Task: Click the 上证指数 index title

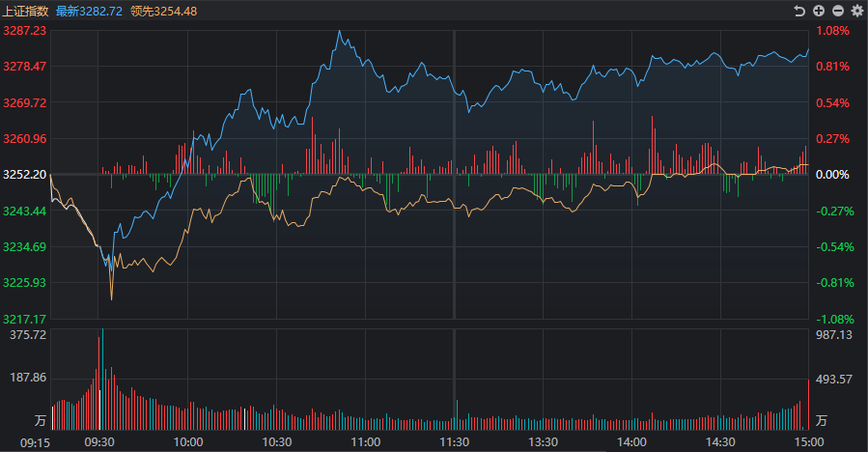Action: click(25, 11)
